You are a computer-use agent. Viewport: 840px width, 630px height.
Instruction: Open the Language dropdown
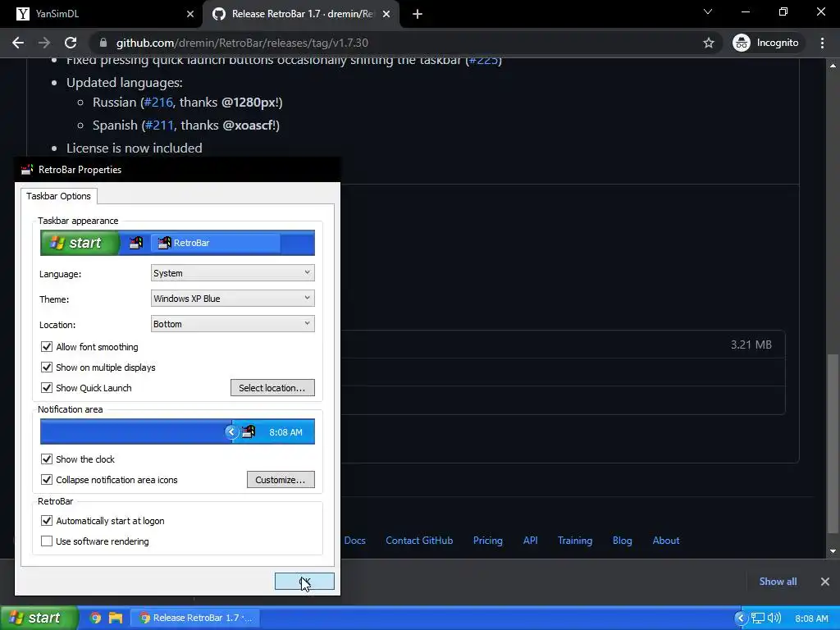(x=232, y=273)
